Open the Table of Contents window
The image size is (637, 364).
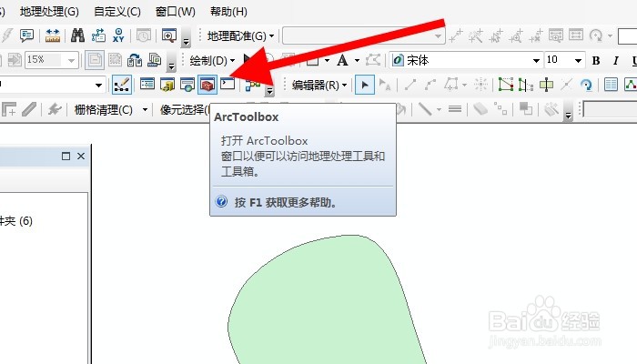[x=147, y=85]
